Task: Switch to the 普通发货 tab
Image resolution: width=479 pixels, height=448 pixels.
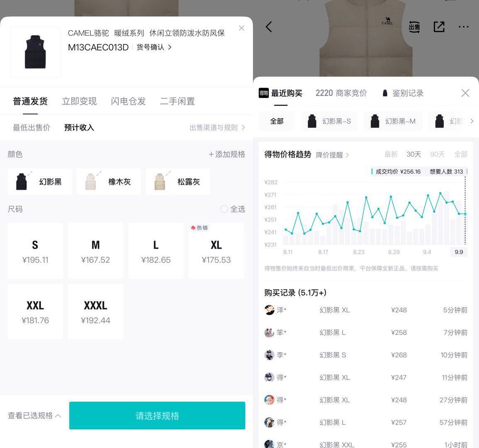Action: pos(30,101)
